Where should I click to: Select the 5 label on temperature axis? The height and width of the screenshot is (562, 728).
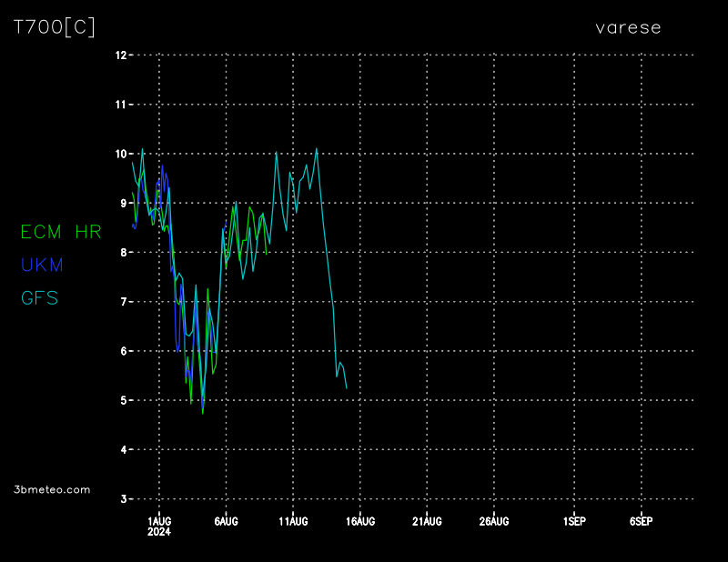[124, 400]
